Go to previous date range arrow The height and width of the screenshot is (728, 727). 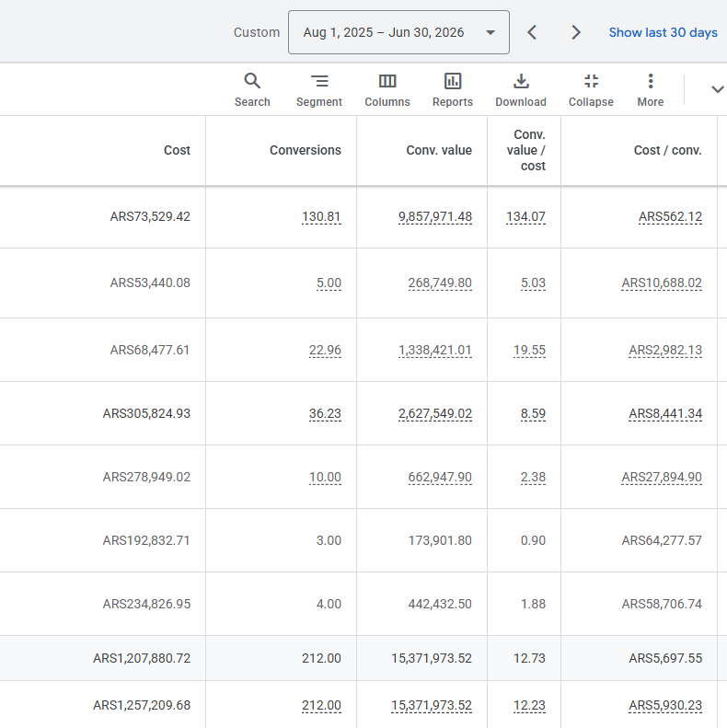tap(532, 32)
